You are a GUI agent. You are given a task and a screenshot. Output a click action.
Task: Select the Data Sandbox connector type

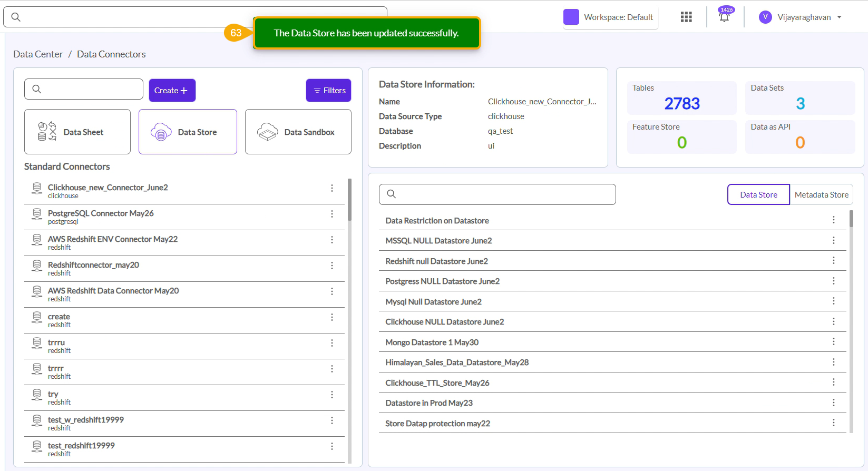298,132
